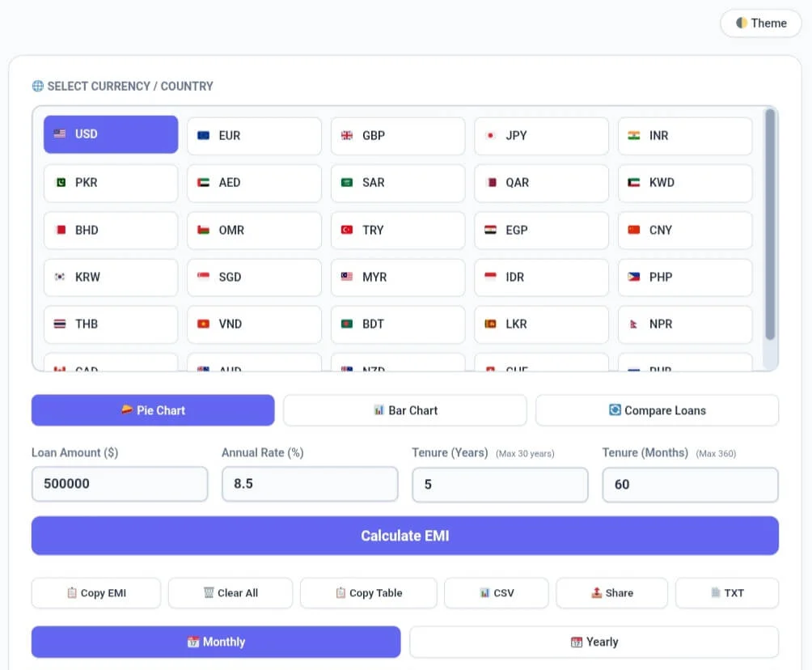Click the upload arrow icon on Share

[x=595, y=593]
